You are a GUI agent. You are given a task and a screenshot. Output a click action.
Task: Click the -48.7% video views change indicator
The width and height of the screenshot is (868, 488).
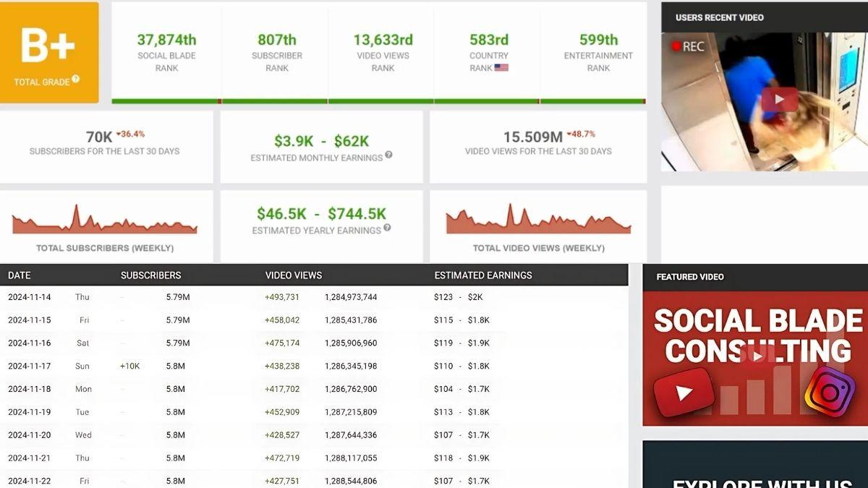[x=581, y=134]
